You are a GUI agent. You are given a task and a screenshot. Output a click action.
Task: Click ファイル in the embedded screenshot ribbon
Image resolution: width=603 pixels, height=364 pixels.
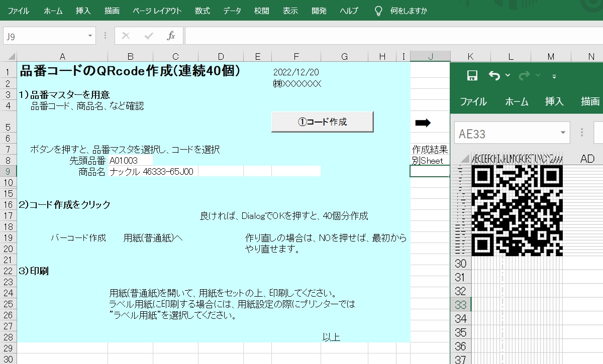(473, 101)
